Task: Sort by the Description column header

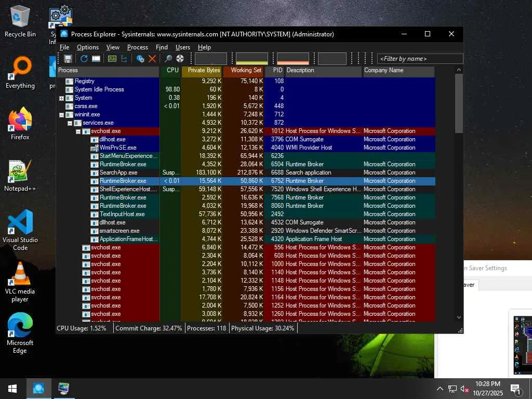Action: click(x=324, y=71)
